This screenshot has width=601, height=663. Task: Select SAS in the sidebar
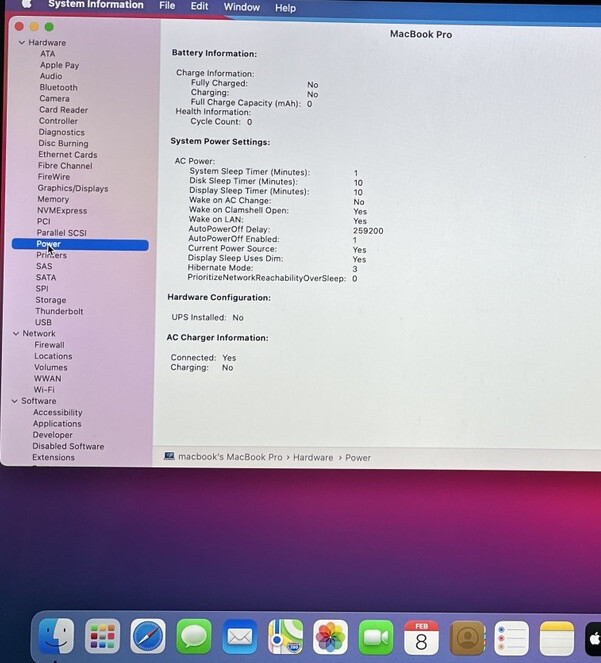coord(44,266)
